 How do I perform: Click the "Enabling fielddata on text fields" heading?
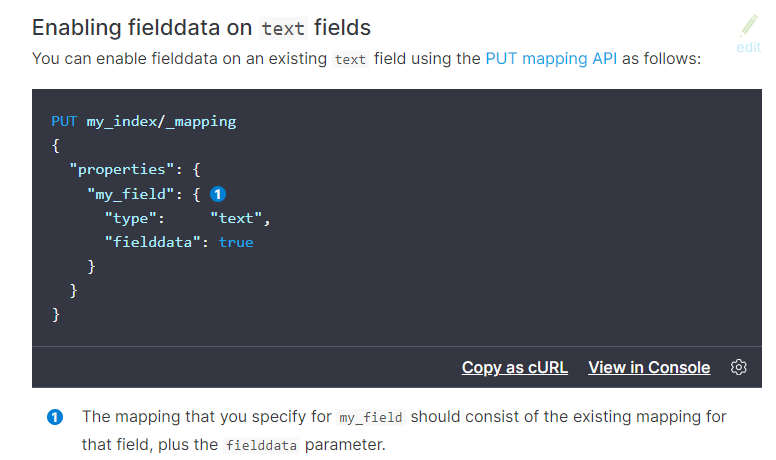pos(201,28)
